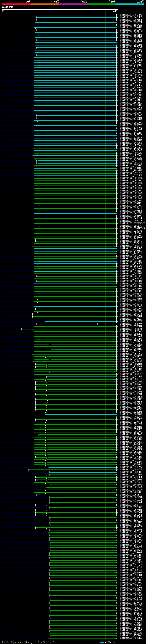The width and height of the screenshot is (146, 644).
Task: Click the query name AV629501
Action: pos(8,8)
